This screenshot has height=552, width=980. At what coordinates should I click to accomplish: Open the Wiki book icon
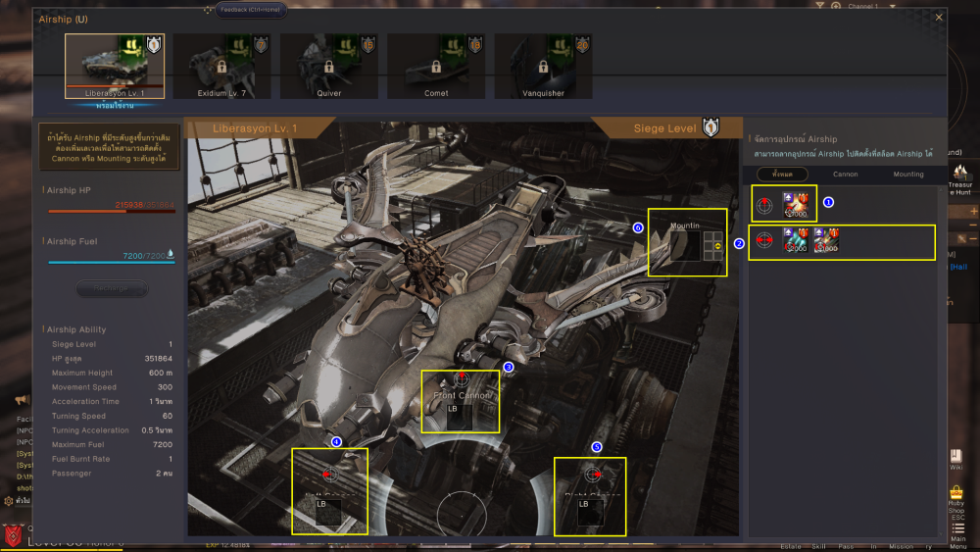[955, 455]
